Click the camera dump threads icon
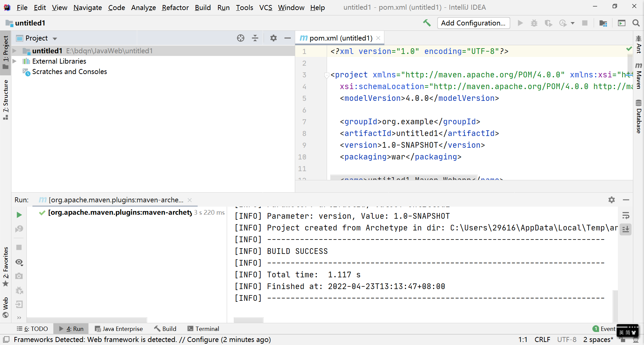This screenshot has height=345, width=644. click(x=19, y=276)
